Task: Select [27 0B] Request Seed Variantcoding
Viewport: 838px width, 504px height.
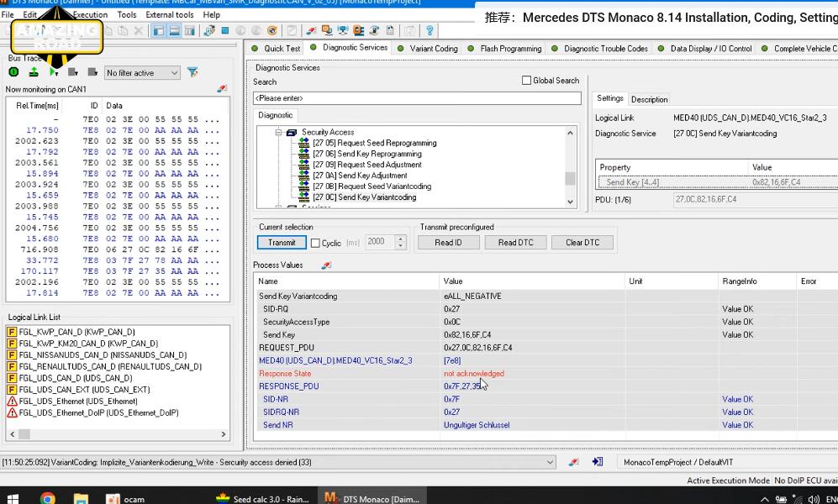Action: click(x=372, y=186)
